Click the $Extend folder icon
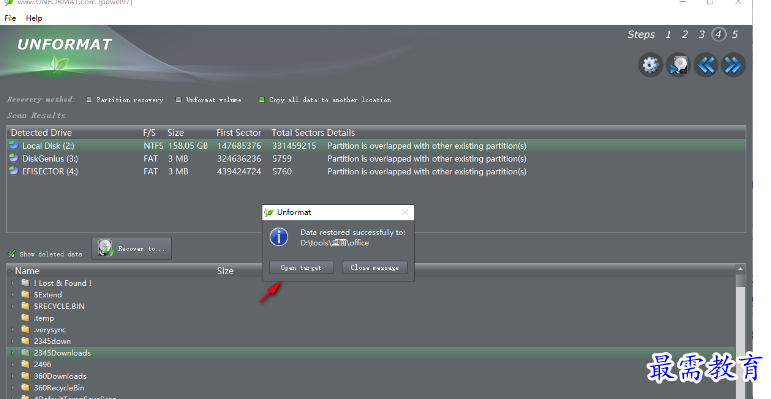771x399 pixels. [26, 294]
